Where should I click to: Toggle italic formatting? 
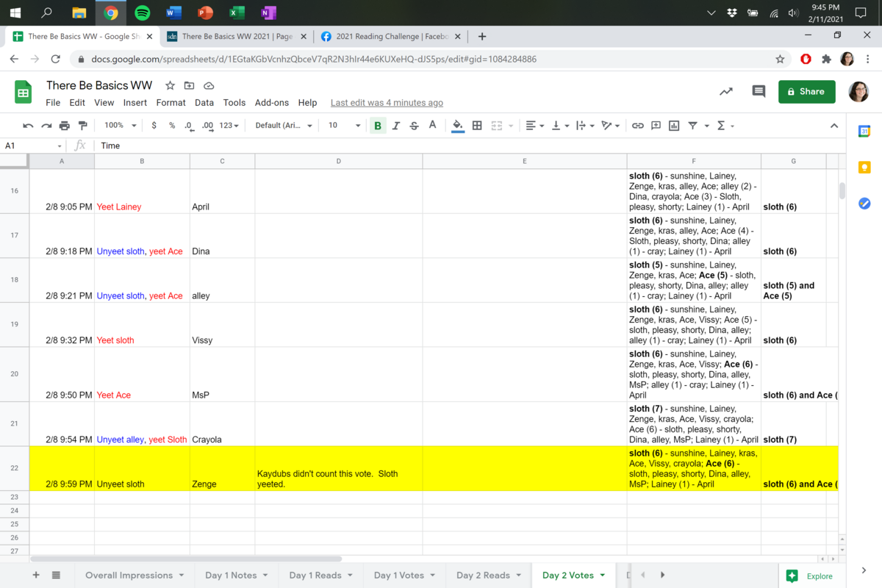(396, 126)
